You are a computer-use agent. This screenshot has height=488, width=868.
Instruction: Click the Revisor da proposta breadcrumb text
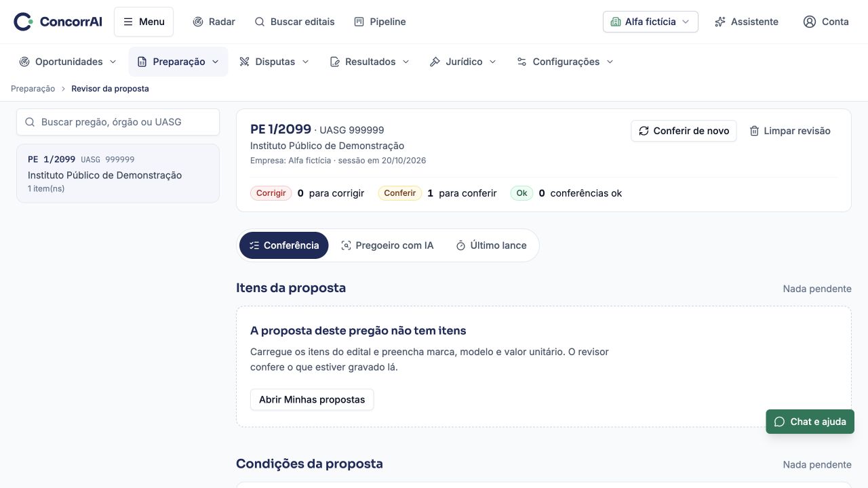pos(110,89)
